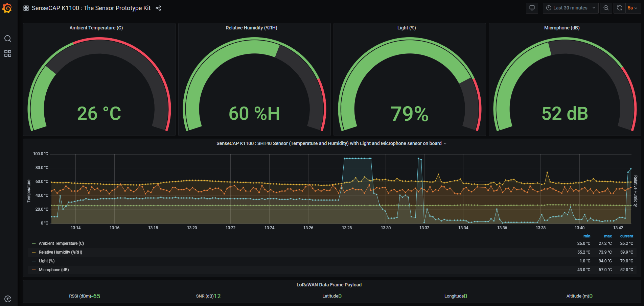Click the 60 %H gauge value
644x306 pixels.
point(254,114)
